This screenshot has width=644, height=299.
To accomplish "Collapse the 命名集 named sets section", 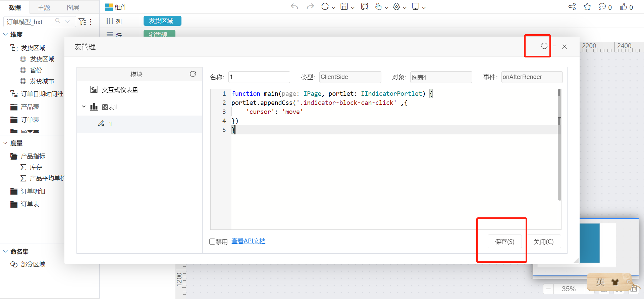I will pyautogui.click(x=5, y=251).
